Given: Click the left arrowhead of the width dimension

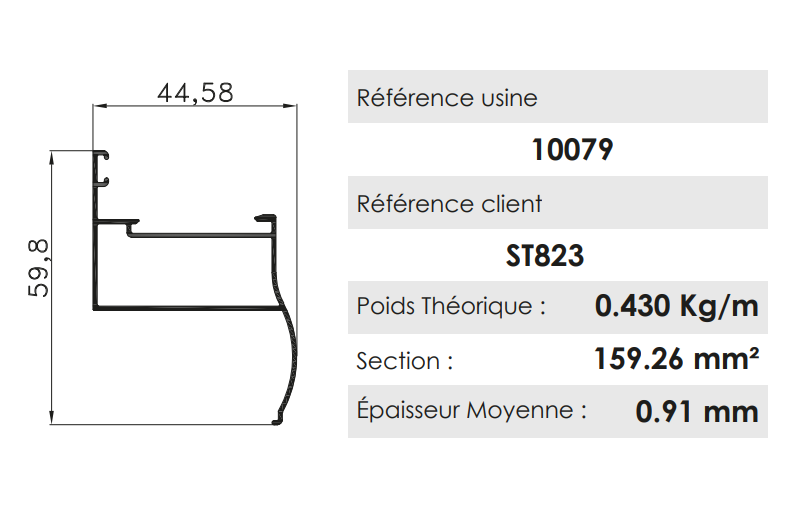Looking at the screenshot, I should (98, 106).
